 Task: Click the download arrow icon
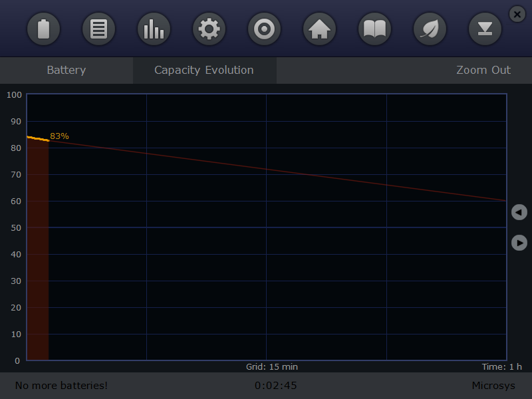(485, 29)
